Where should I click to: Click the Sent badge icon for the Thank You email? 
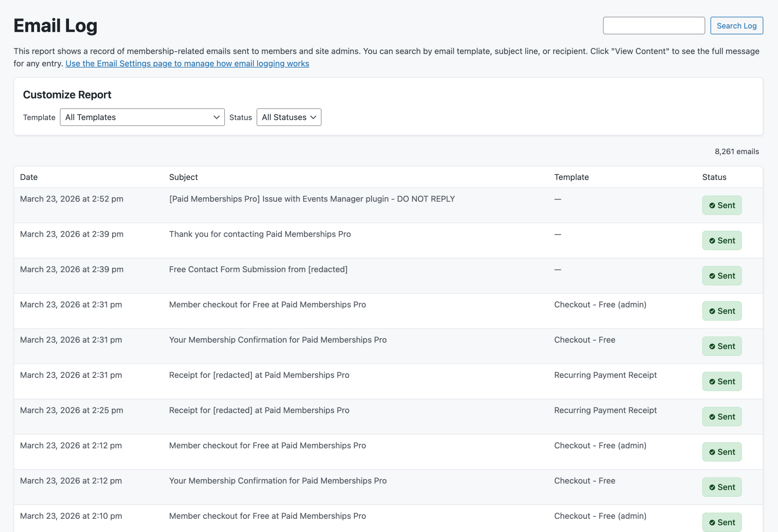coord(712,240)
